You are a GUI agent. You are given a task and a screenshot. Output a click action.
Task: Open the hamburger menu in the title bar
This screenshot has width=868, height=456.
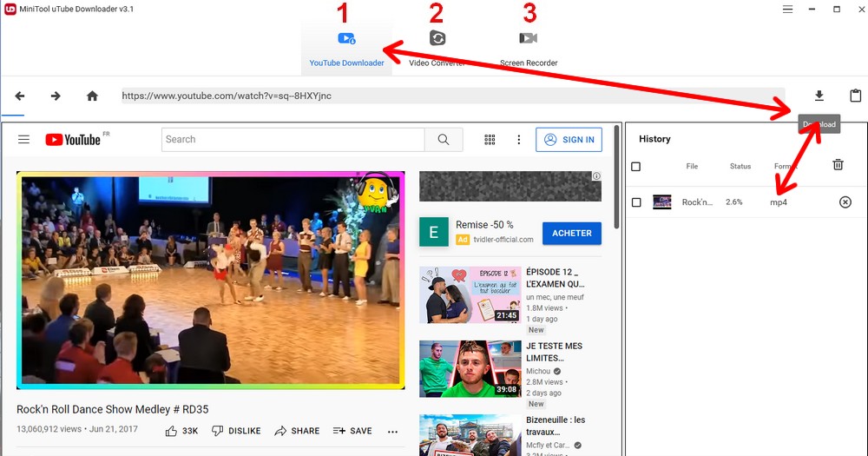coord(787,9)
